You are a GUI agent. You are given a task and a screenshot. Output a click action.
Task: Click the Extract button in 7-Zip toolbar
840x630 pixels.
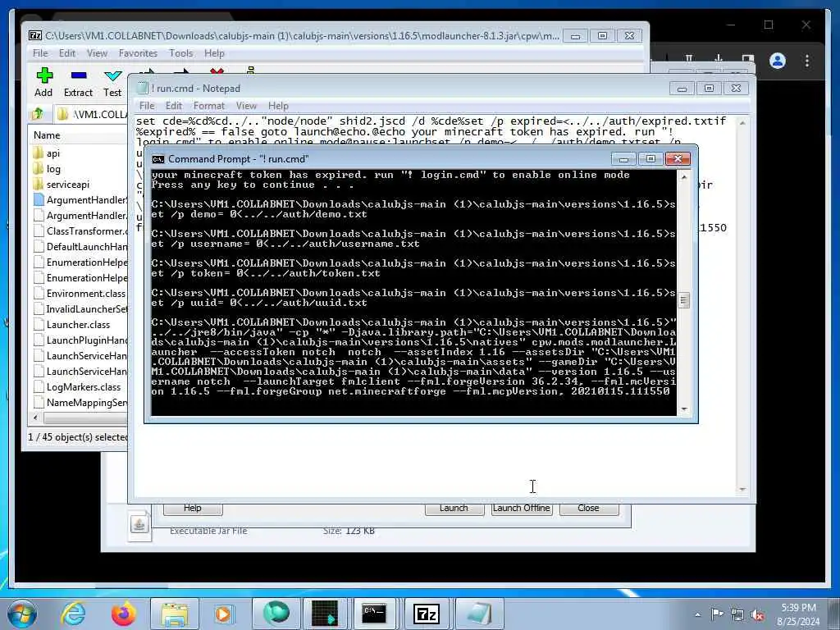(x=78, y=82)
